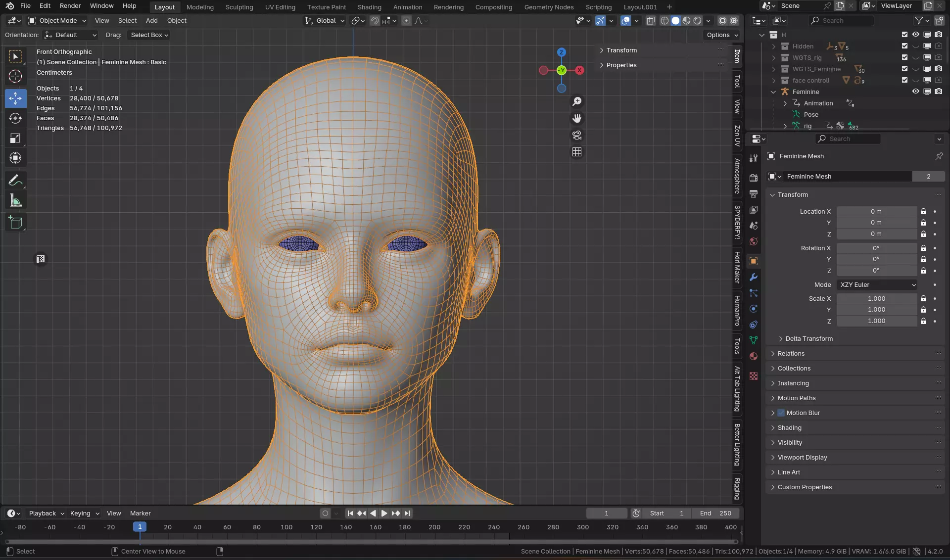Switch to the UV Editing workspace tab
The image size is (950, 560).
click(280, 7)
